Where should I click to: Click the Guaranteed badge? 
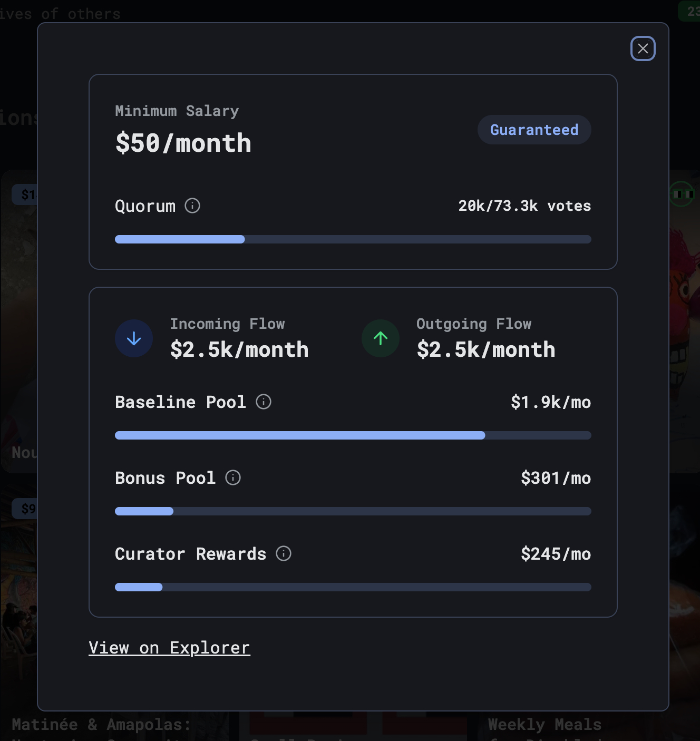tap(534, 130)
